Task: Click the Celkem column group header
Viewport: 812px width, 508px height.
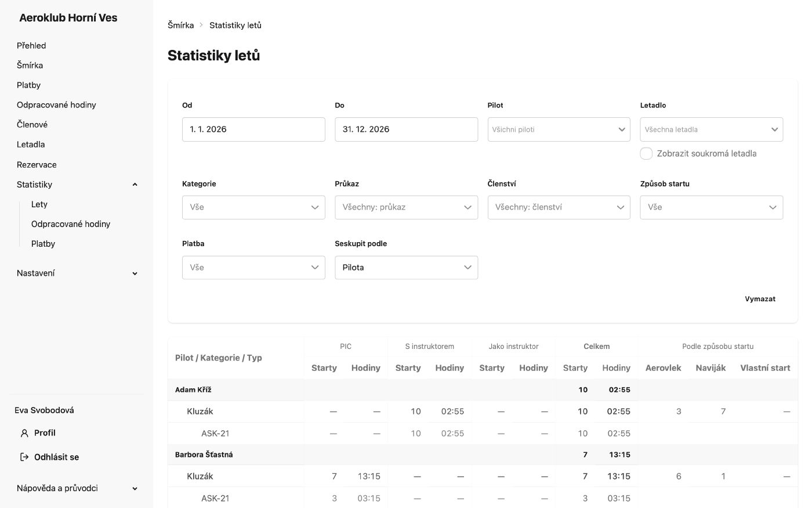Action: (x=596, y=347)
